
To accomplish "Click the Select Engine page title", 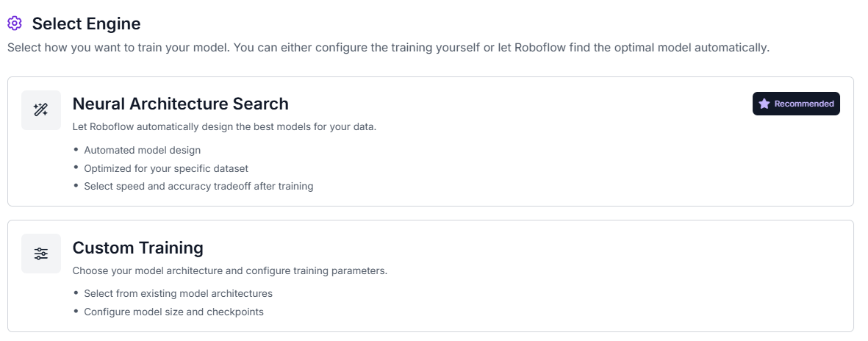I will [x=86, y=24].
